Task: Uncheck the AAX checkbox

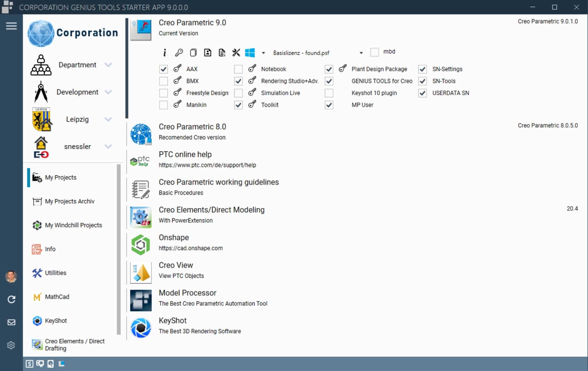Action: [x=163, y=69]
